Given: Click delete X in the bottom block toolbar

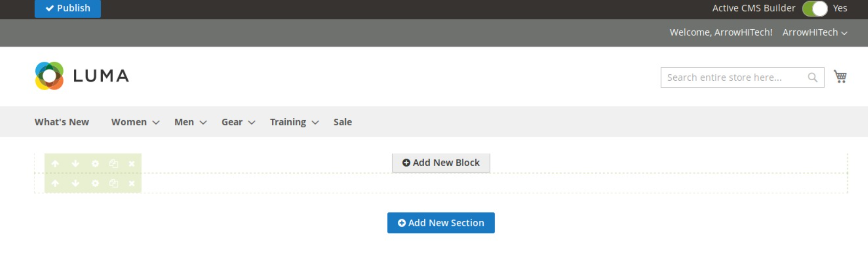Looking at the screenshot, I should tap(132, 184).
